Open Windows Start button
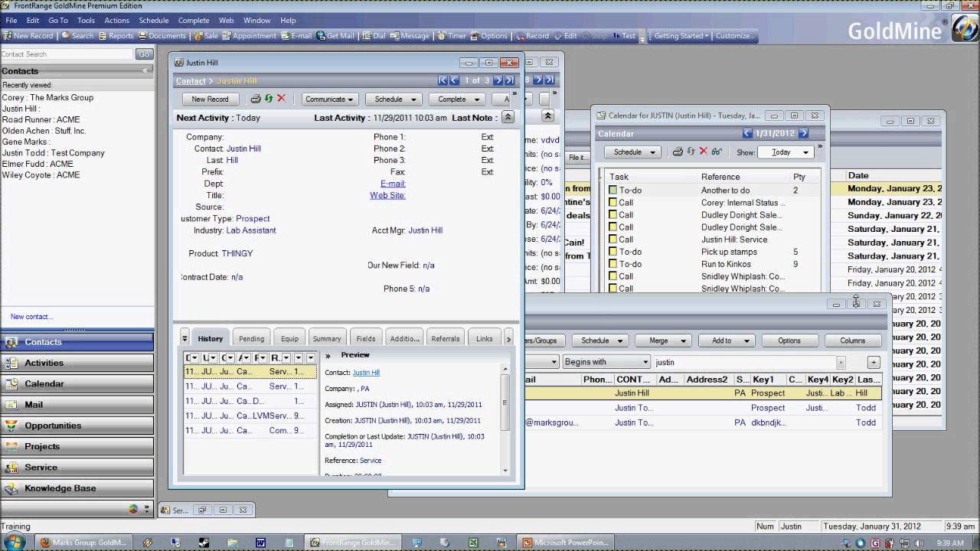 14,542
